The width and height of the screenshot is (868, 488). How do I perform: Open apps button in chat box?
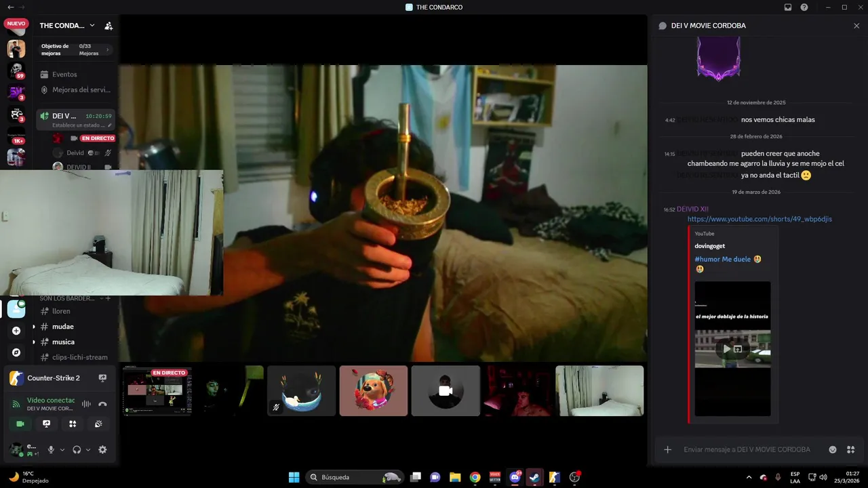pos(850,449)
